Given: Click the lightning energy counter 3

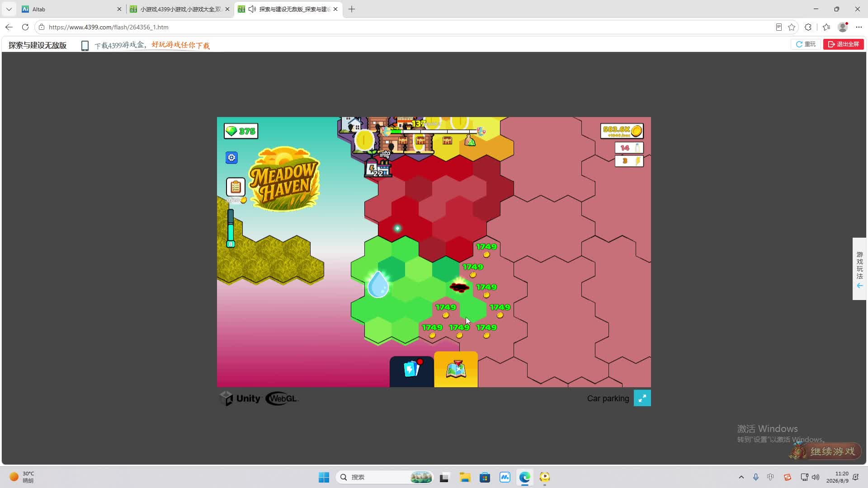Looking at the screenshot, I should 629,161.
